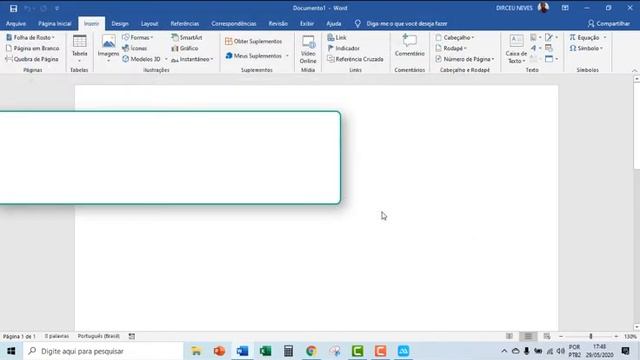Add an Indicador bookmark

point(343,48)
